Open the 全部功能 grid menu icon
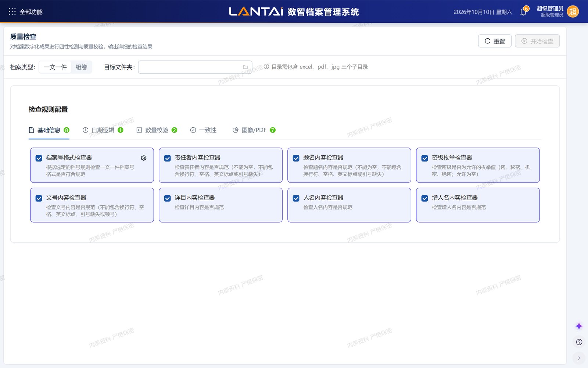The height and width of the screenshot is (368, 588). [x=12, y=12]
